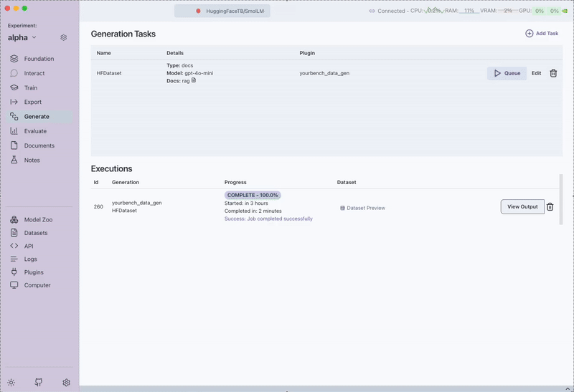Delete the HFDataset generation task
Screen dimensions: 574x392
553,73
